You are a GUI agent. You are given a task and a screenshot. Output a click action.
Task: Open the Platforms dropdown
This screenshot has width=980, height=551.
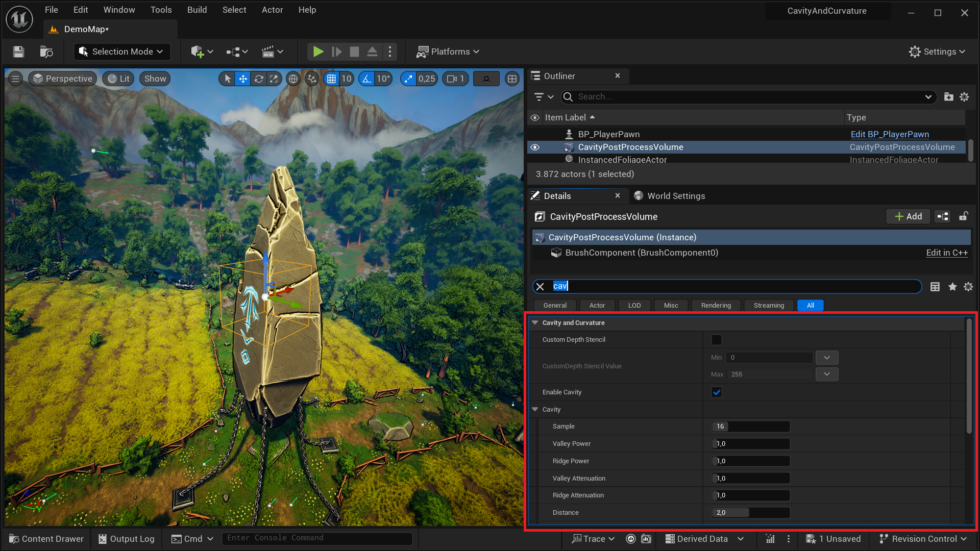tap(448, 52)
